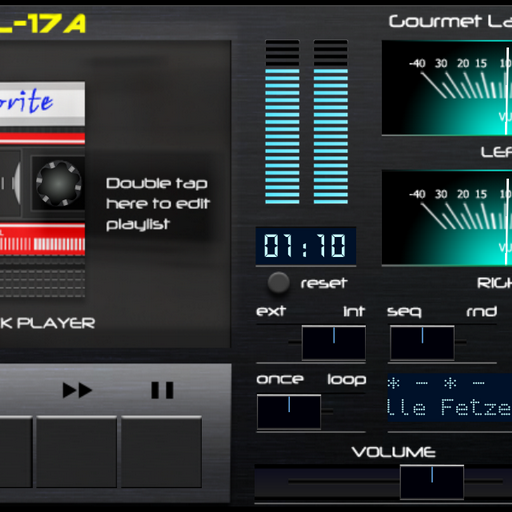The height and width of the screenshot is (512, 512).
Task: Click the 'Double tap here to edit playlist' area
Action: (x=157, y=203)
